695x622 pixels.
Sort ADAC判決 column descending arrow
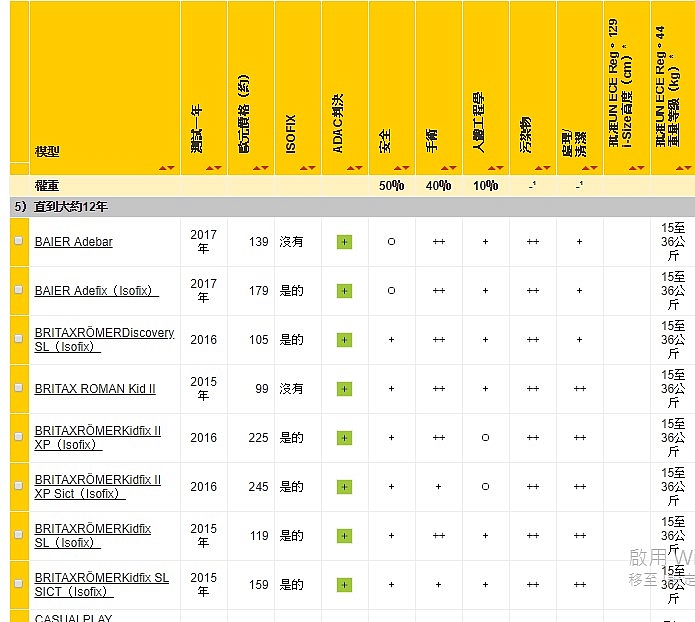click(x=359, y=168)
